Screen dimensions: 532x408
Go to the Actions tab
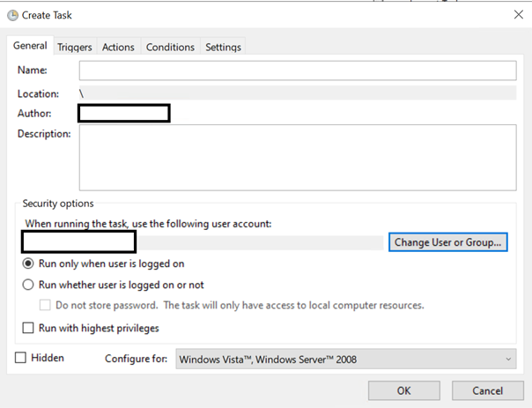(118, 47)
